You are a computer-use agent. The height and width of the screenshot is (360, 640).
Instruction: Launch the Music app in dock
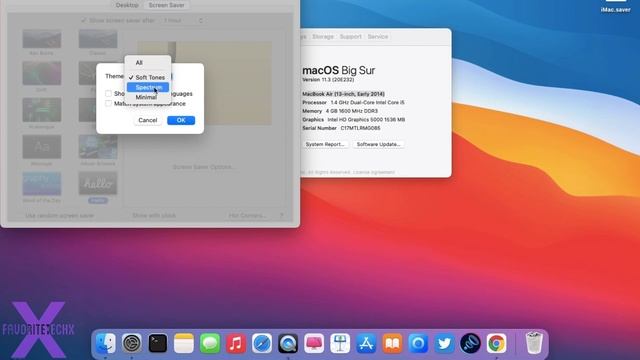click(x=236, y=343)
